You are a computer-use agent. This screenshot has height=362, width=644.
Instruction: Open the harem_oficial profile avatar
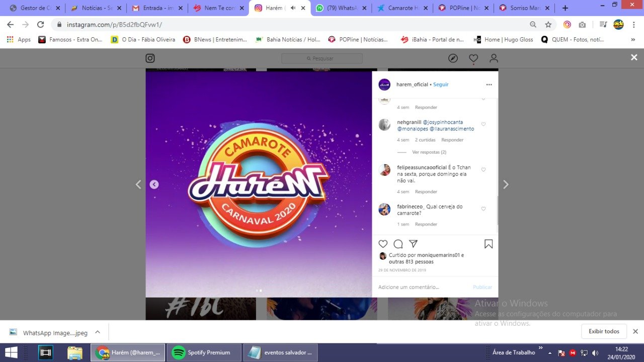384,85
